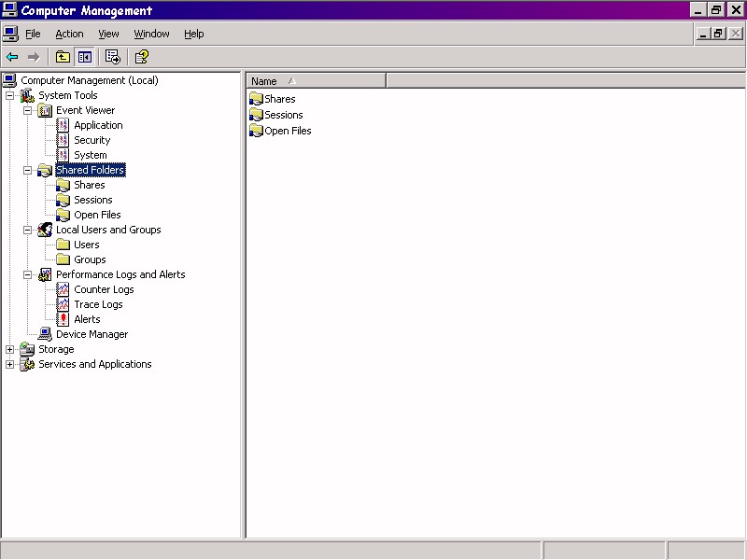The width and height of the screenshot is (747, 560).
Task: Click the System Tools icon in tree
Action: [x=27, y=95]
